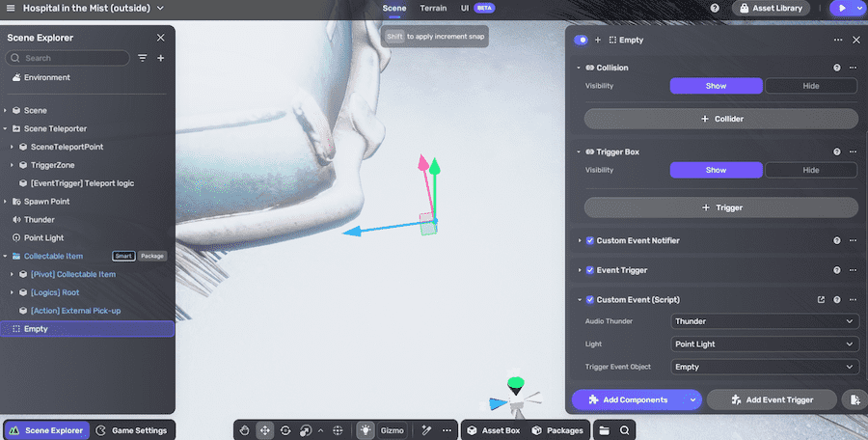Click the search icon in bottom toolbar
This screenshot has width=868, height=440.
pyautogui.click(x=625, y=430)
